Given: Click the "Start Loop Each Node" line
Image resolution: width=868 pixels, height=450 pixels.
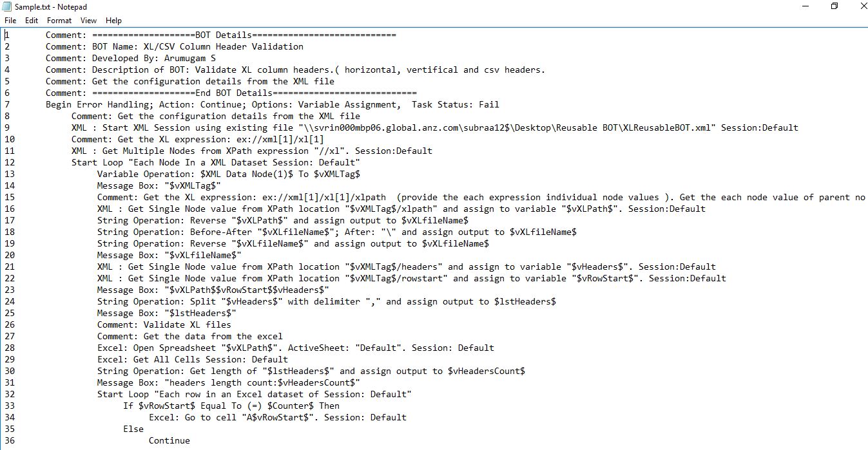Looking at the screenshot, I should (215, 162).
